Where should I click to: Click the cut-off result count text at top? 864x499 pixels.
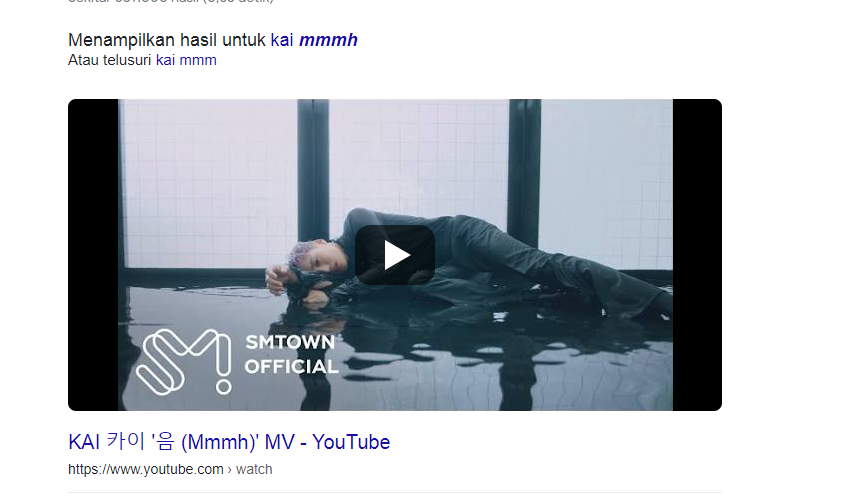tap(171, 2)
